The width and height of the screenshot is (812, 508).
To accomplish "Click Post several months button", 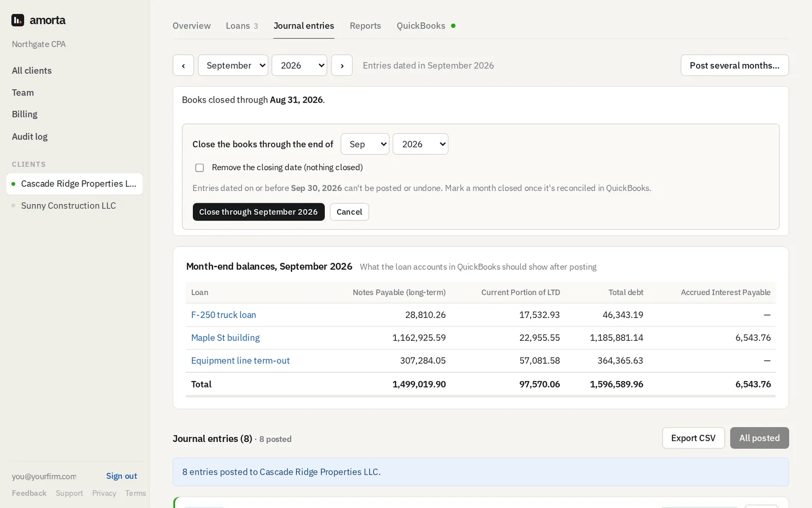I will coord(734,66).
